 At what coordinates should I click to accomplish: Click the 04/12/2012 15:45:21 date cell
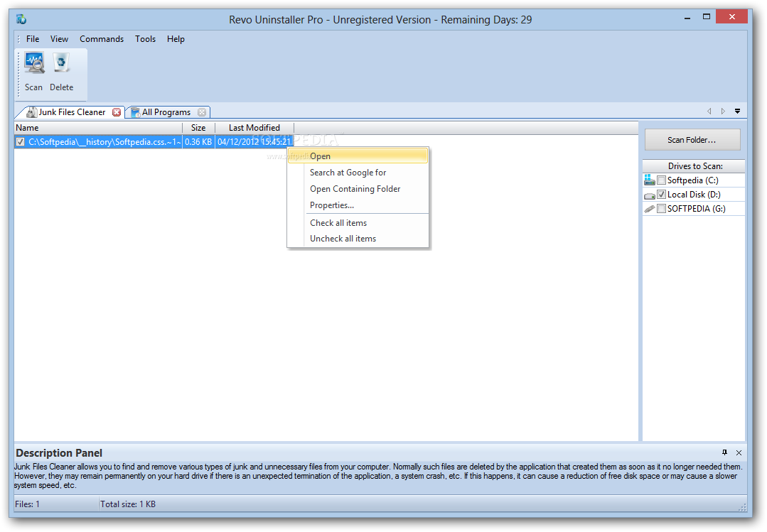(x=254, y=142)
